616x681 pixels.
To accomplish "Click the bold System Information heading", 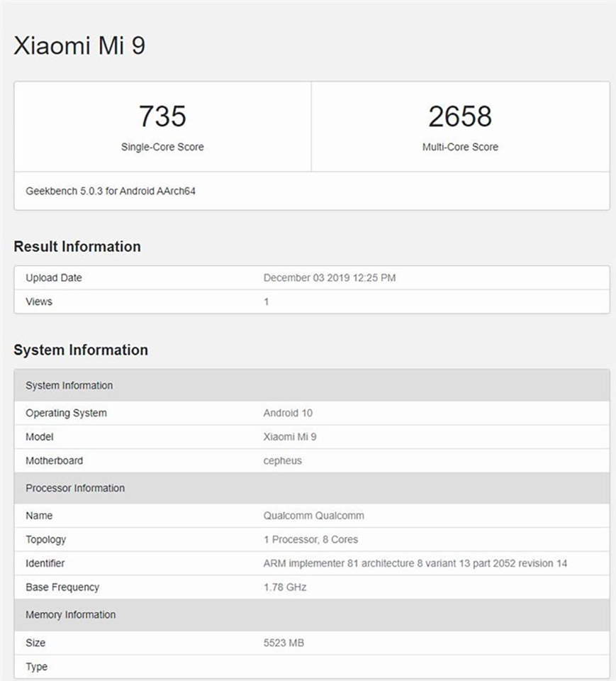I will click(81, 350).
